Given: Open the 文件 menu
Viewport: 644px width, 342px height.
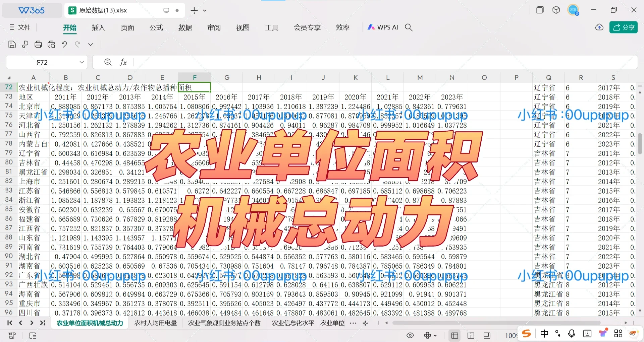Looking at the screenshot, I should [x=20, y=27].
